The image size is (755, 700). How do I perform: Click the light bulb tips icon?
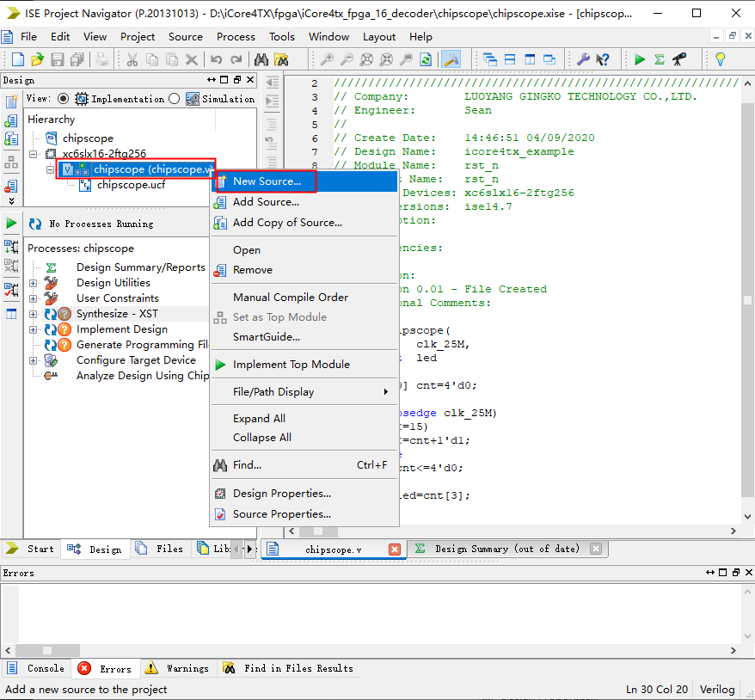click(721, 59)
